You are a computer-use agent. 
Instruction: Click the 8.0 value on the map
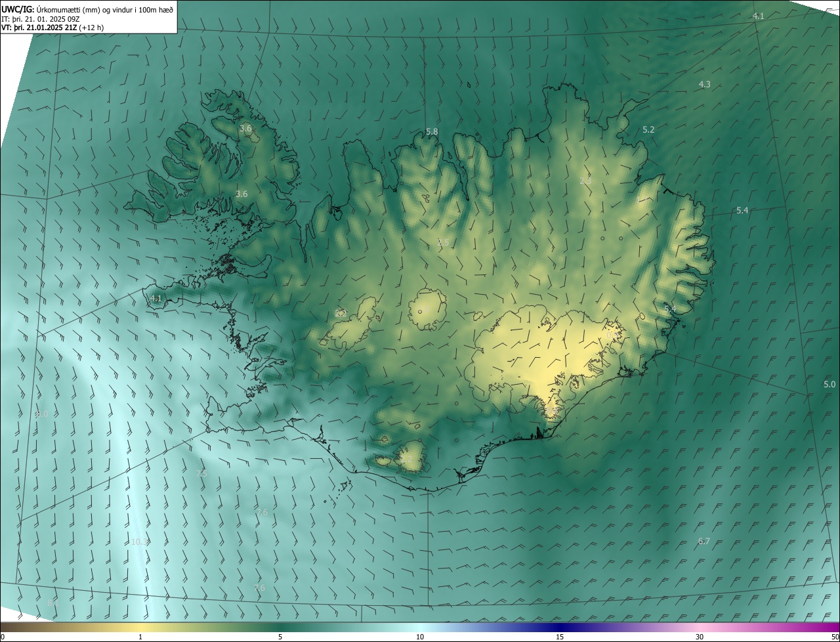coord(42,414)
